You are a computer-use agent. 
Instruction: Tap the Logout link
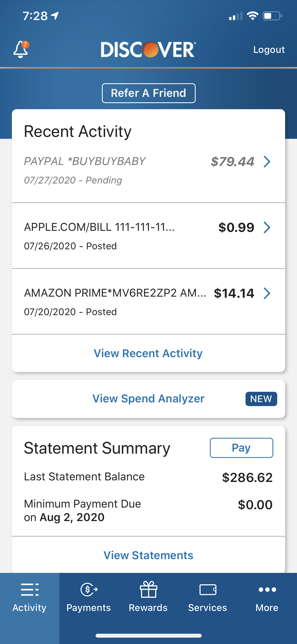[269, 50]
